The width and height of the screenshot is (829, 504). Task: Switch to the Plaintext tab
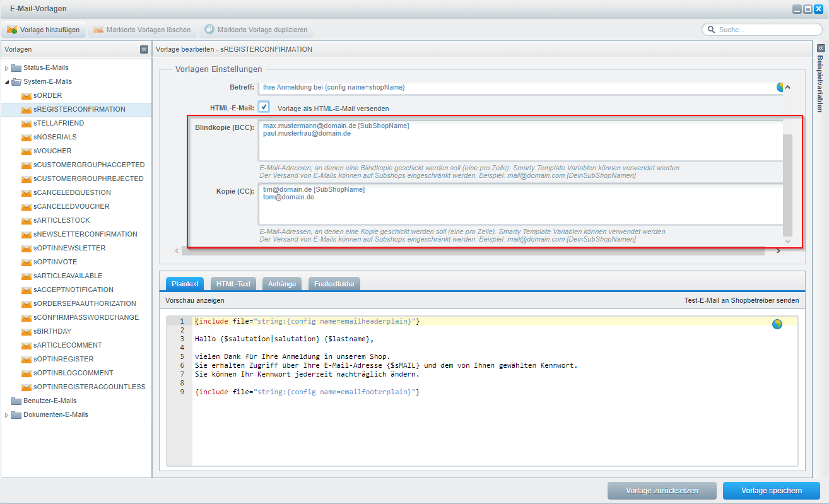pos(185,284)
